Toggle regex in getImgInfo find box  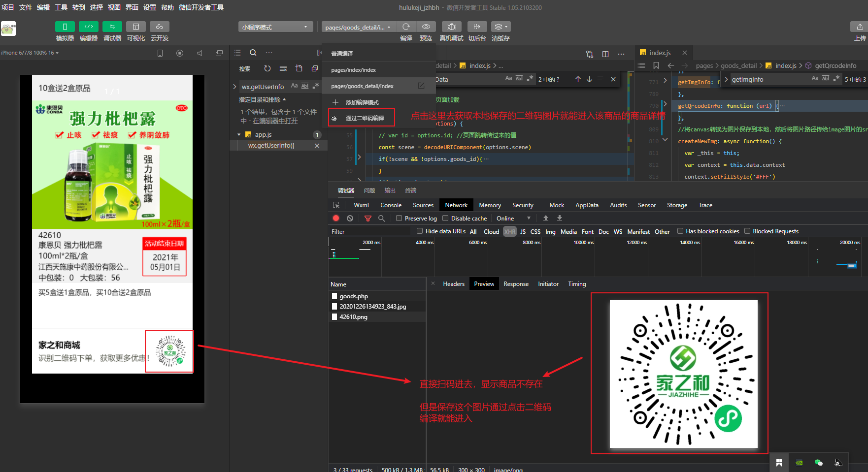click(x=836, y=79)
